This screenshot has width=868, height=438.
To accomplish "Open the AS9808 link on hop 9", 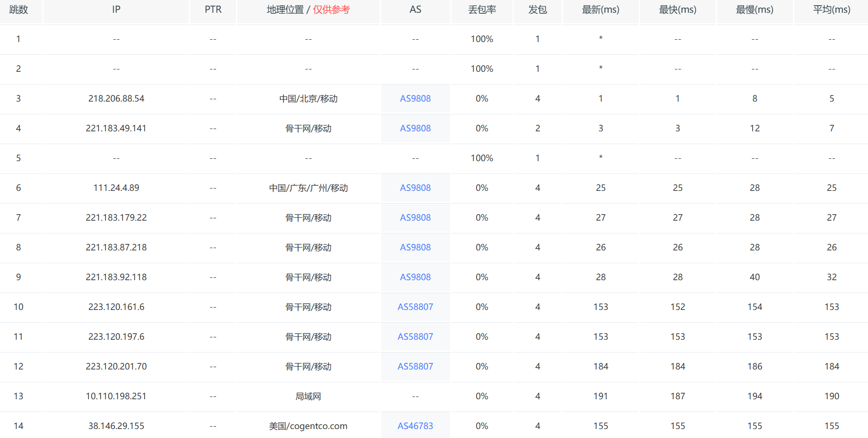I will (x=415, y=277).
